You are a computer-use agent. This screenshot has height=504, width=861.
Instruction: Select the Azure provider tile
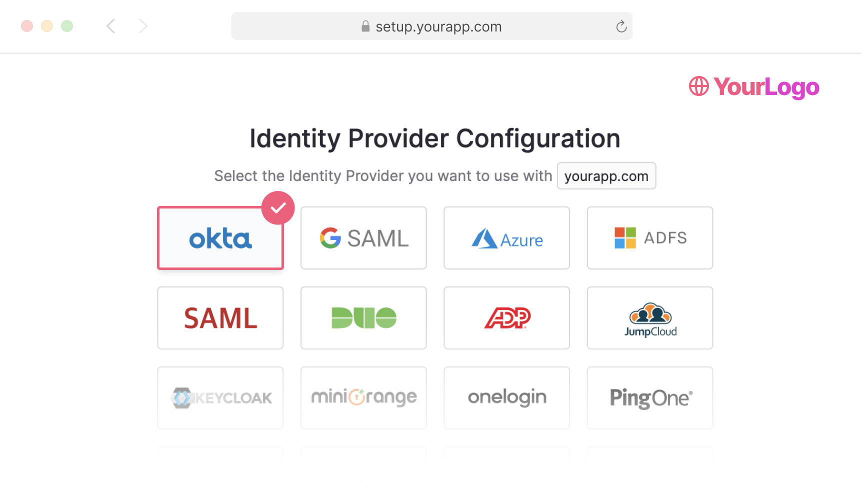coord(506,238)
